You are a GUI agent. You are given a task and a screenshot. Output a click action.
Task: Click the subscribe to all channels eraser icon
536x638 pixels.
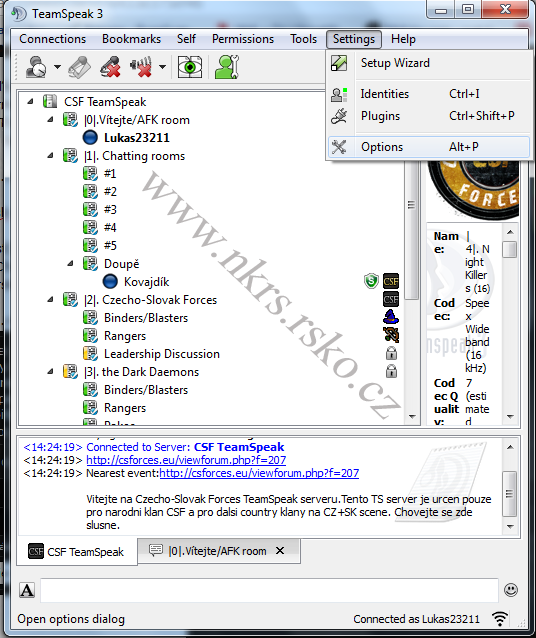tap(79, 67)
